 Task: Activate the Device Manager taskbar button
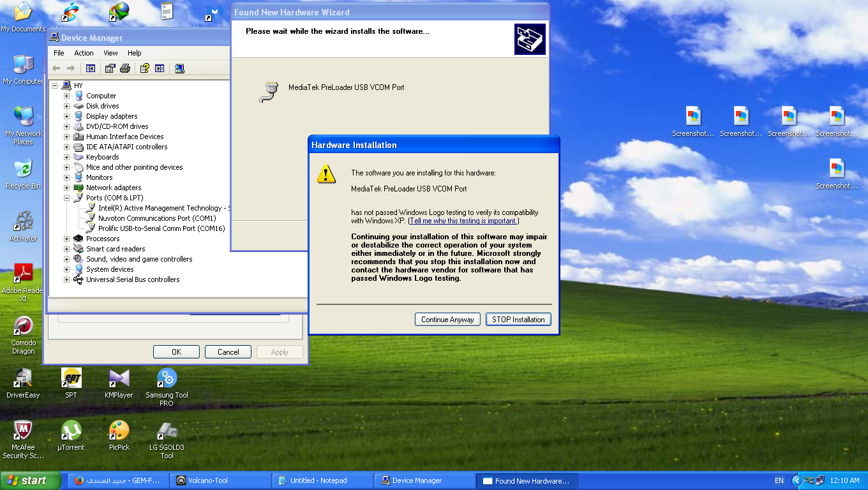(425, 480)
